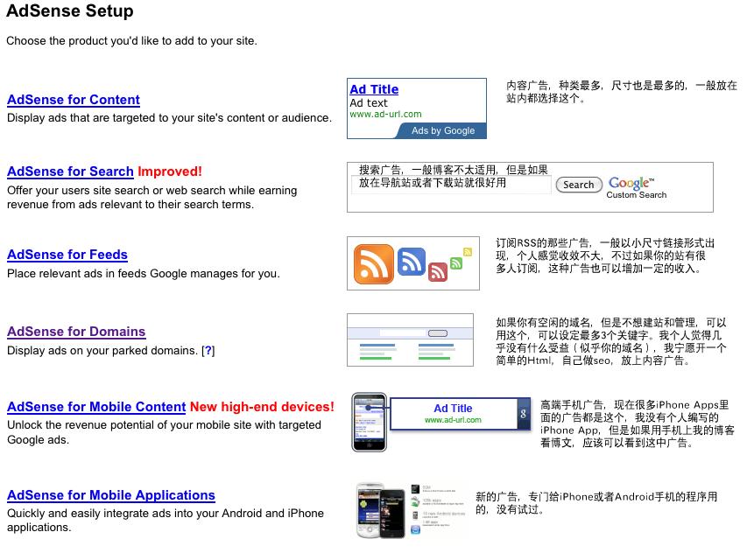Click the red 'Improved!' label
The height and width of the screenshot is (560, 747).
pyautogui.click(x=170, y=171)
